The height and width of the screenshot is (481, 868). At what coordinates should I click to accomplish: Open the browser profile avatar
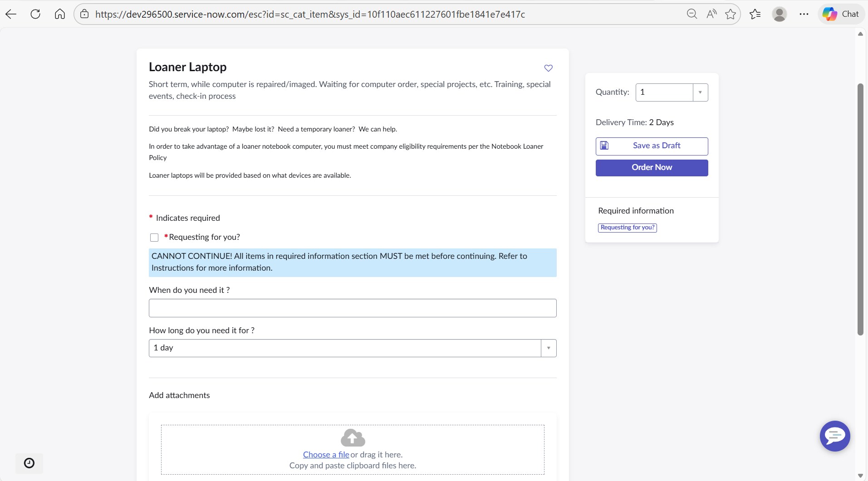(x=779, y=14)
